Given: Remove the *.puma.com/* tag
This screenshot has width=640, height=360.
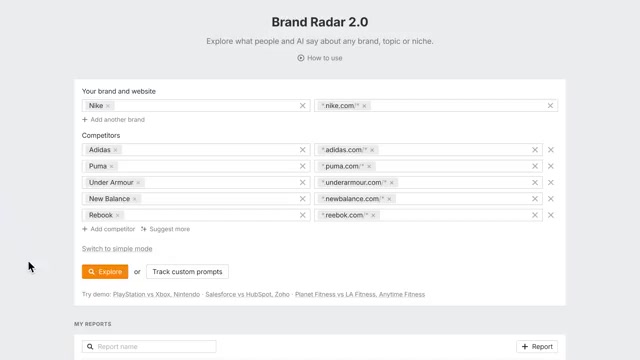Looking at the screenshot, I should coord(369,167).
